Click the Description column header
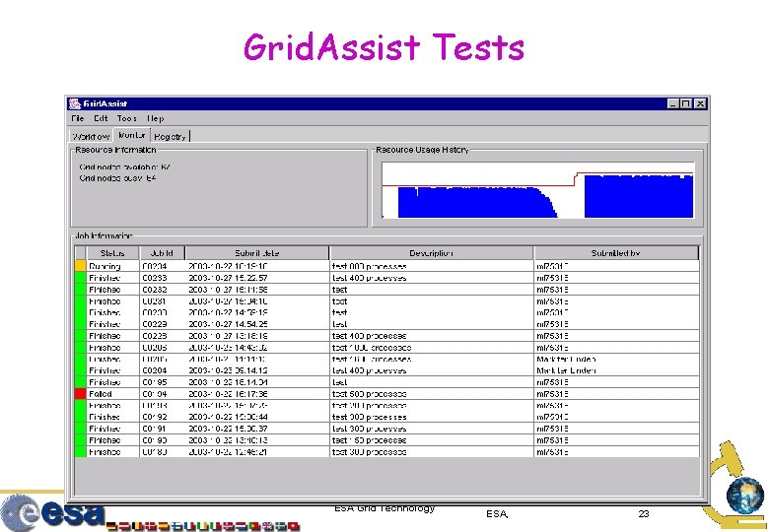This screenshot has height=532, width=769. click(431, 253)
